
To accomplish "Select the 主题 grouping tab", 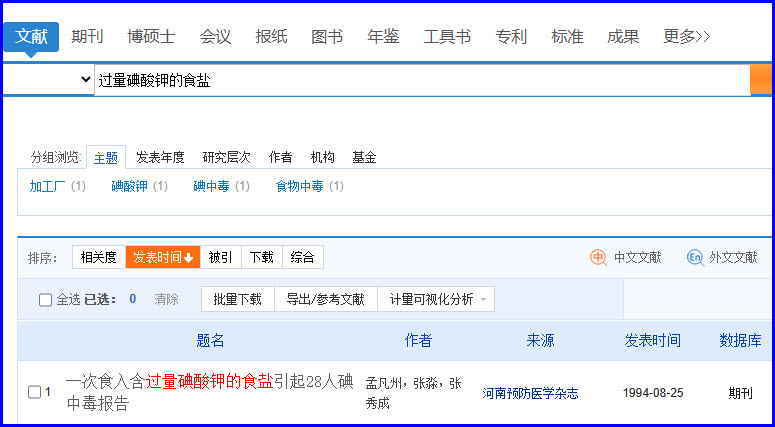I will tap(106, 158).
